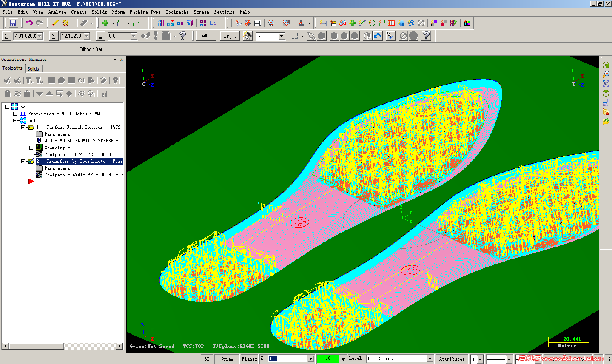
Task: Select all operations checkmark icon
Action: pyautogui.click(x=7, y=80)
